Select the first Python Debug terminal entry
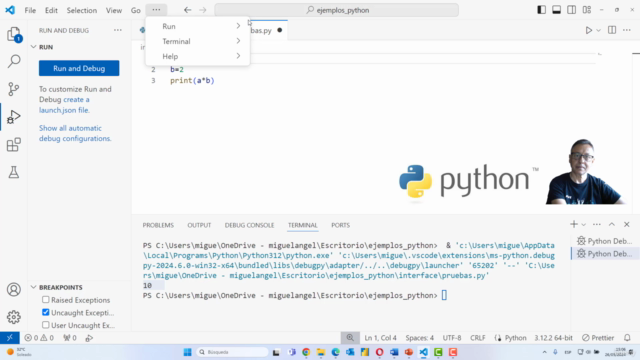Screen dimensions: 640x360 pos(604,241)
